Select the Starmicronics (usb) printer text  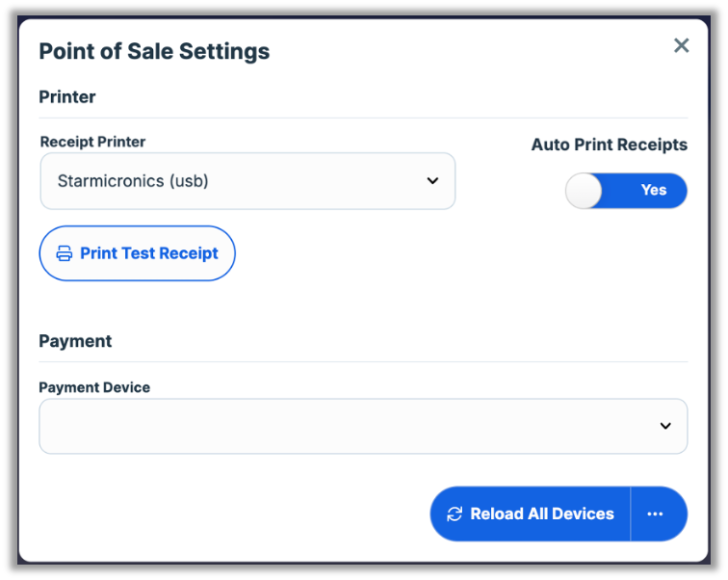[133, 180]
